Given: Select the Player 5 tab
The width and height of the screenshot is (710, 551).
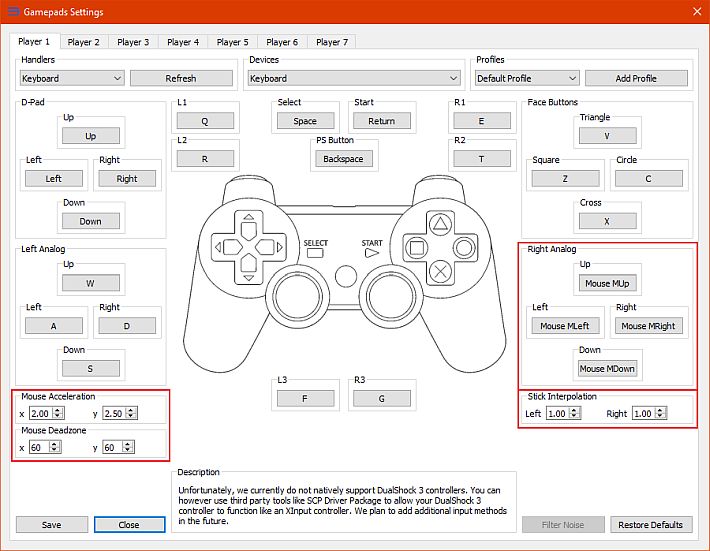Looking at the screenshot, I should click(232, 42).
